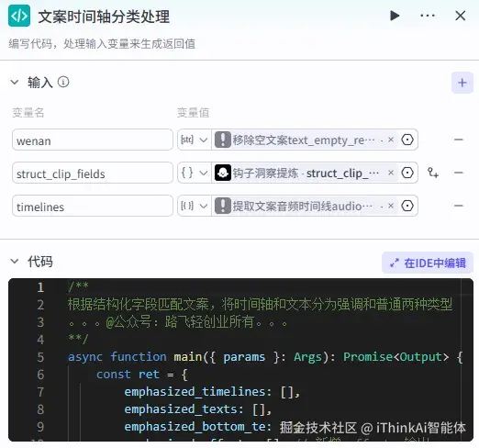
Task: Click code line 'emphasized_timelines: [],'
Action: pos(212,392)
